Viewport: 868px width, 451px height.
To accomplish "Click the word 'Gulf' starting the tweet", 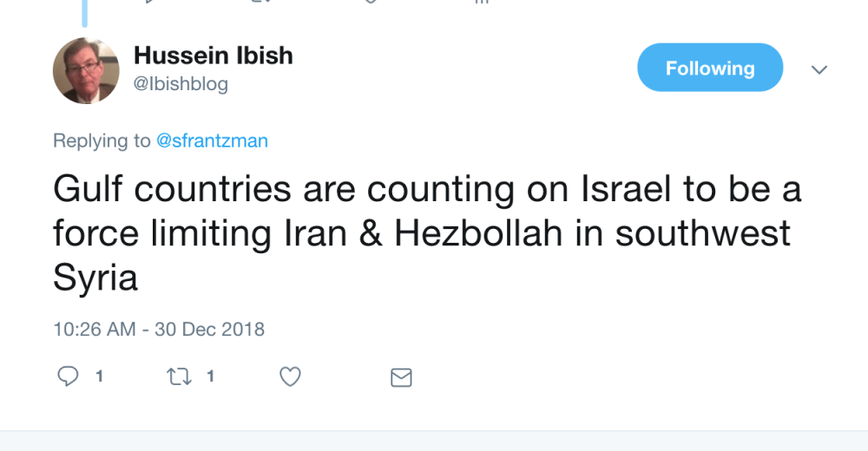I will coord(89,188).
